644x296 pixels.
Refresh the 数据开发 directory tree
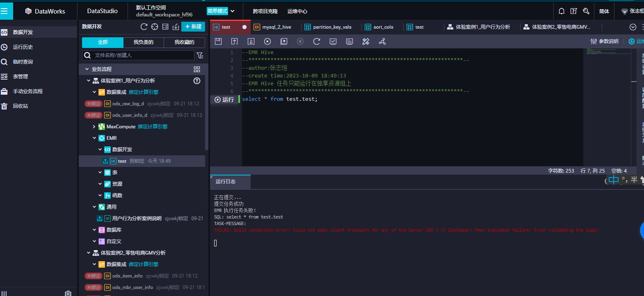(x=144, y=27)
